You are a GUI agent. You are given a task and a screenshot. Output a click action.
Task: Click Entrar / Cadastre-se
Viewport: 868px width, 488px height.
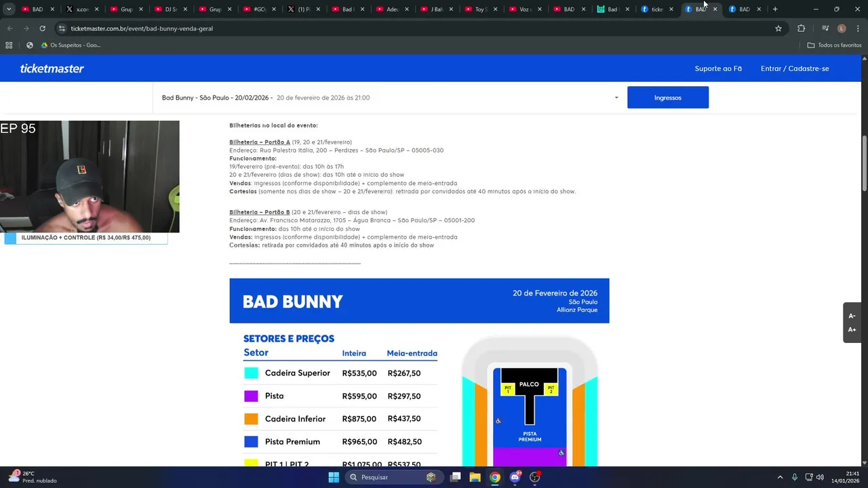click(x=795, y=68)
